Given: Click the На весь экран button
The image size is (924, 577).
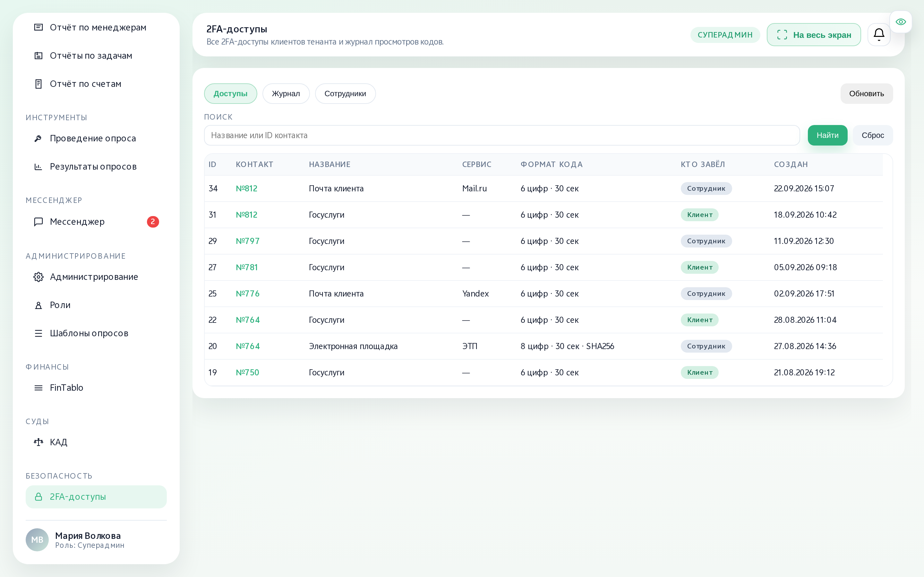Looking at the screenshot, I should click(x=814, y=35).
